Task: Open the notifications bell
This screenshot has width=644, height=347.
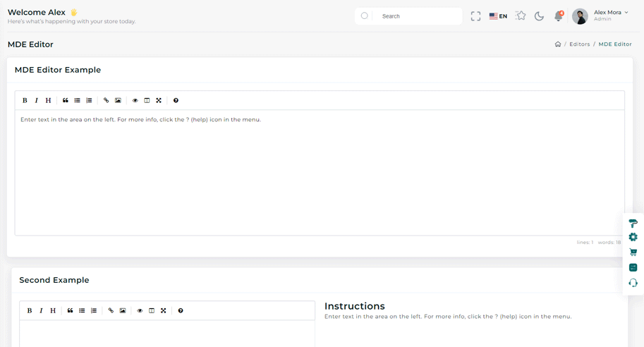Action: tap(559, 16)
